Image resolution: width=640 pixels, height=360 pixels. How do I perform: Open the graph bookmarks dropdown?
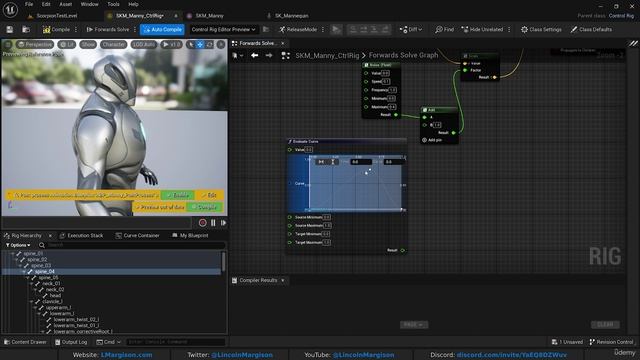pyautogui.click(x=238, y=55)
